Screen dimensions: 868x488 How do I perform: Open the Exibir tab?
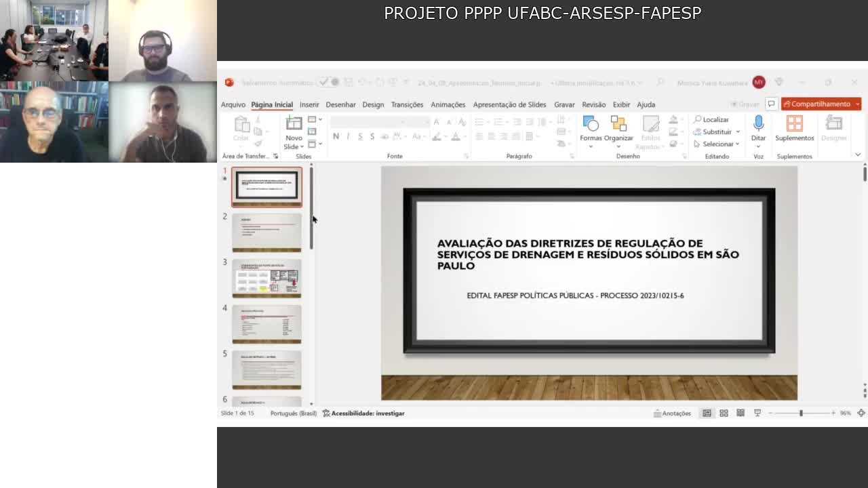pyautogui.click(x=621, y=104)
